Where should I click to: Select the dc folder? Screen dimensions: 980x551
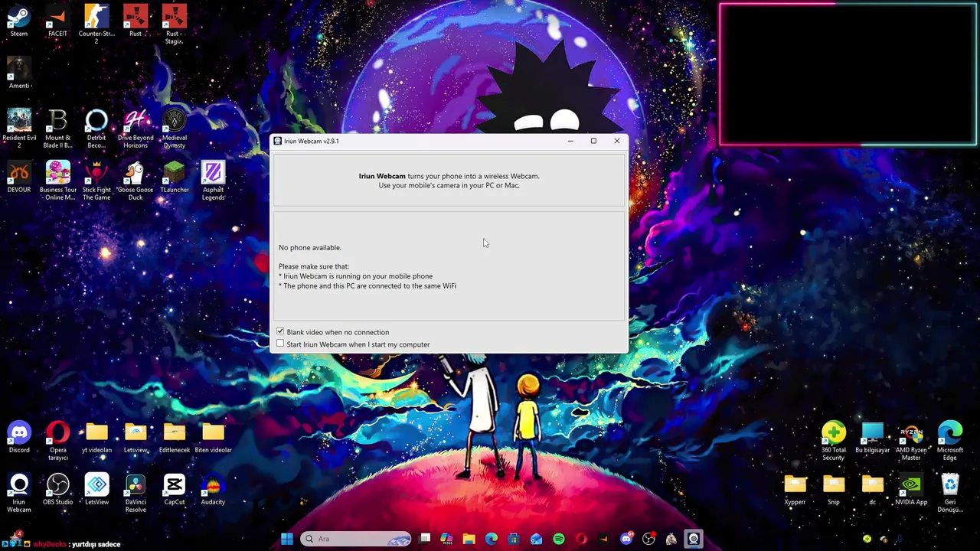[872, 490]
